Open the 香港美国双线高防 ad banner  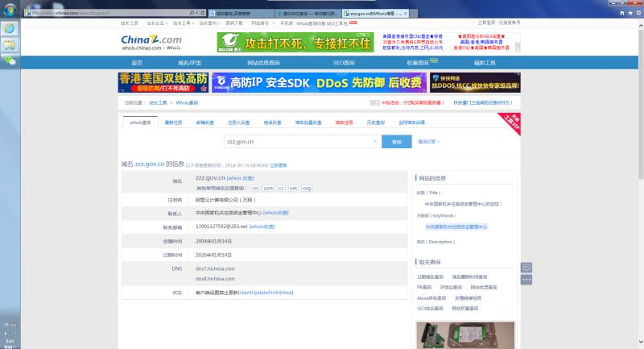[x=163, y=82]
